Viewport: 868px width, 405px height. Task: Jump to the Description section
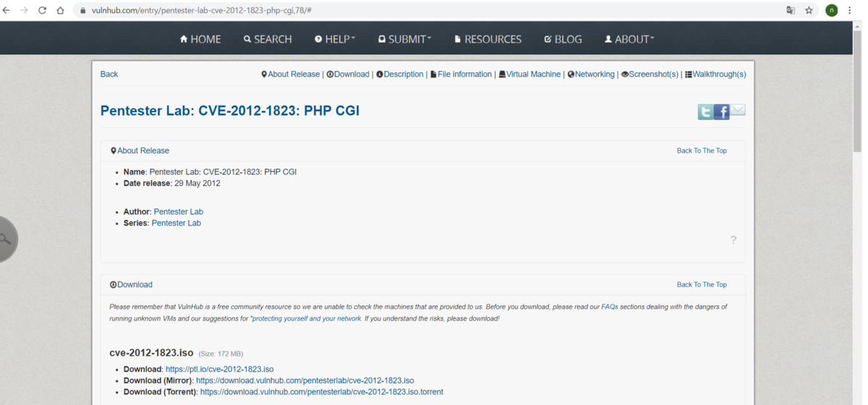[x=400, y=74]
